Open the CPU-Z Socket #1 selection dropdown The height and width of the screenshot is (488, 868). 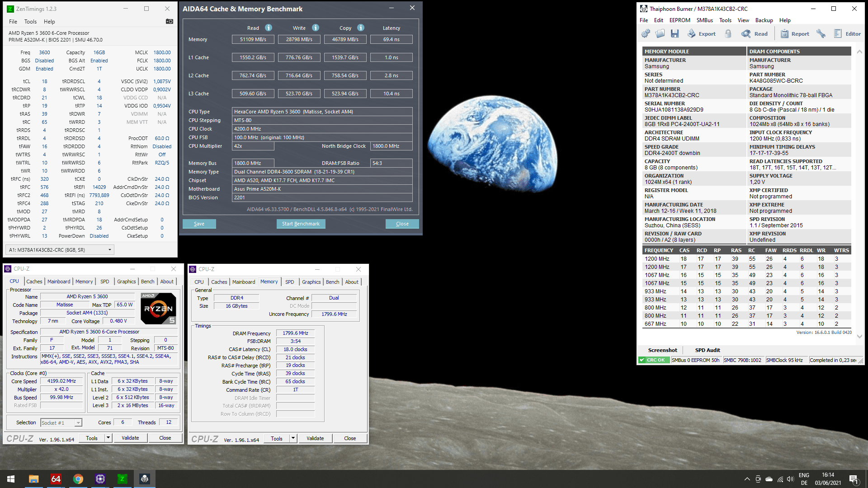[78, 423]
